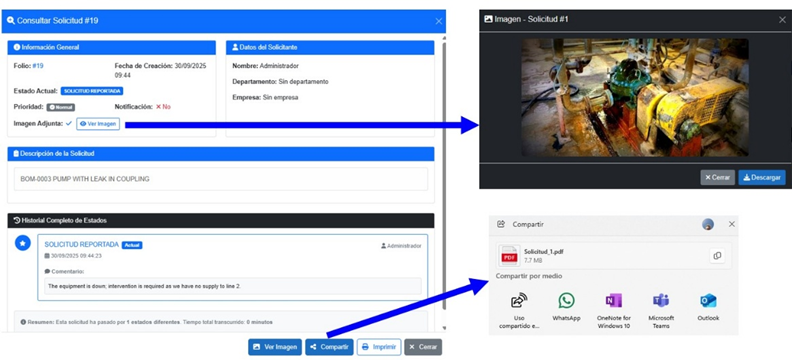
Task: Download the image with Descargar
Action: (x=762, y=178)
